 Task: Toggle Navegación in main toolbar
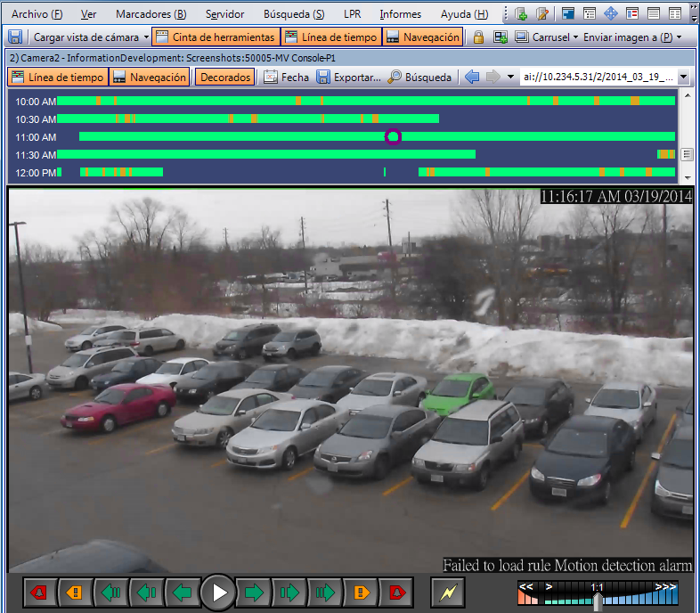[x=423, y=37]
